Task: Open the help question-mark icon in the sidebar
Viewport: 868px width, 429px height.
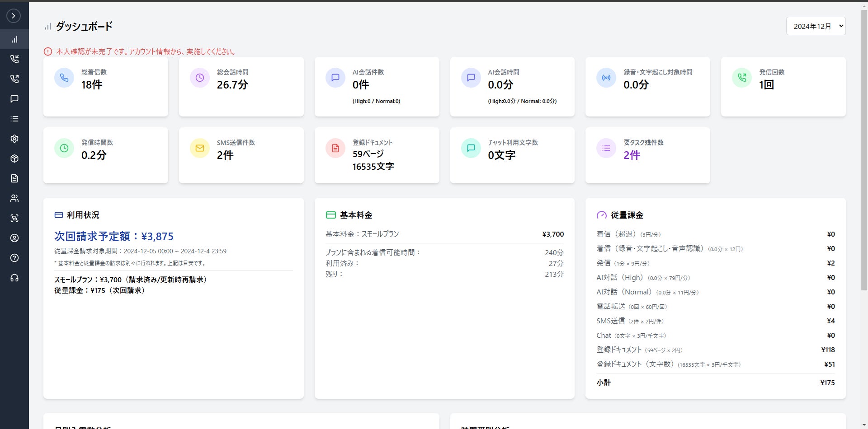Action: coord(14,258)
